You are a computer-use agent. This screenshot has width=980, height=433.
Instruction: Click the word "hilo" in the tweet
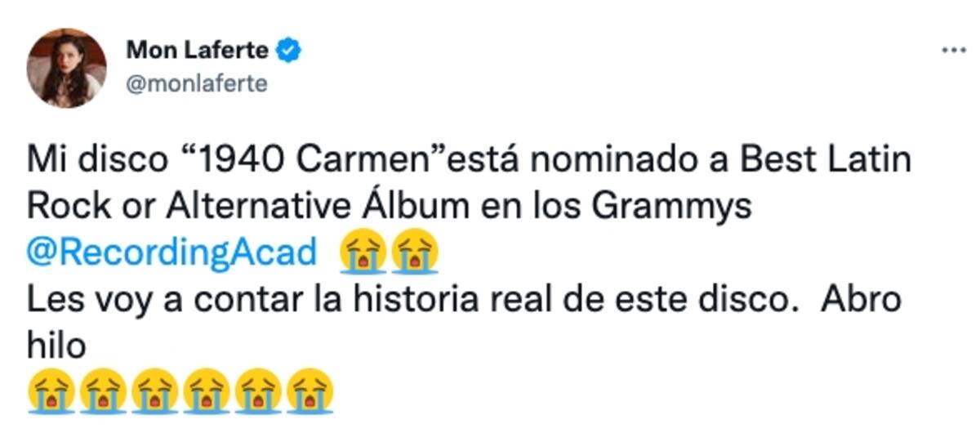click(56, 345)
